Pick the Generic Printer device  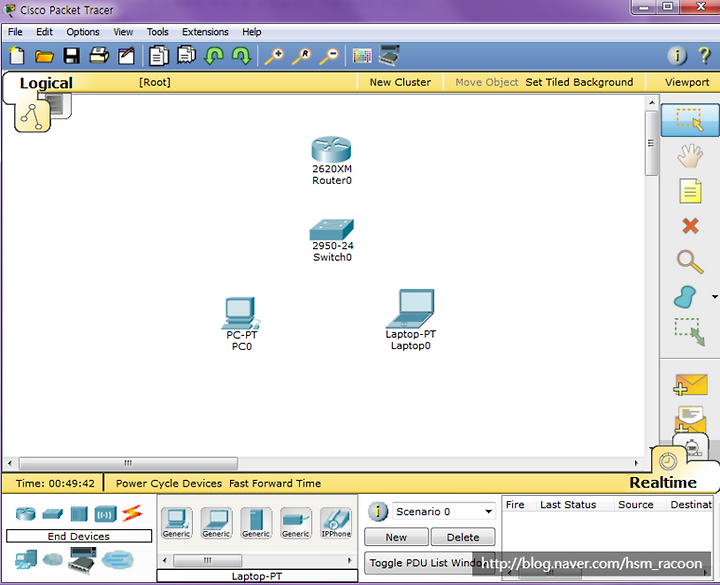pyautogui.click(x=296, y=523)
